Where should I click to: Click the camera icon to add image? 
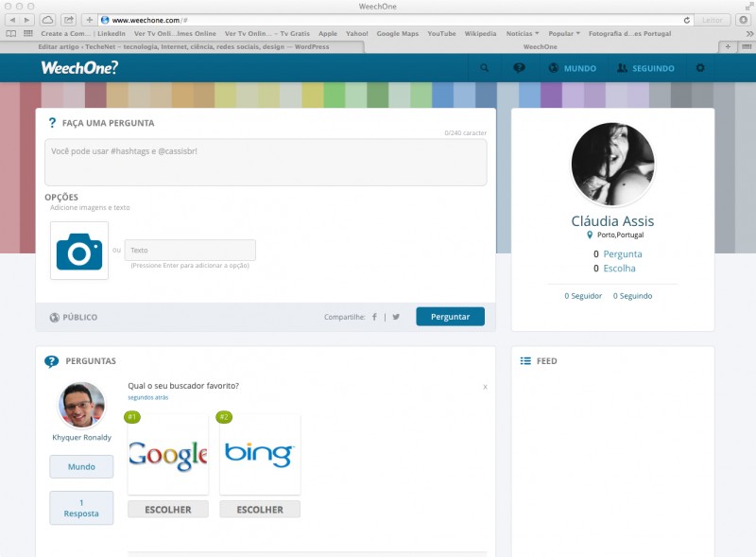[79, 251]
